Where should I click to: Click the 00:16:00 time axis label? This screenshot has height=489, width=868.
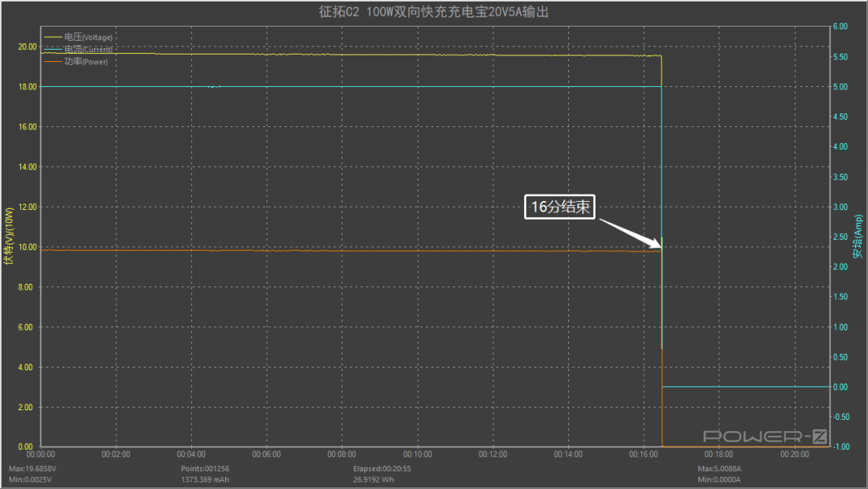(644, 454)
